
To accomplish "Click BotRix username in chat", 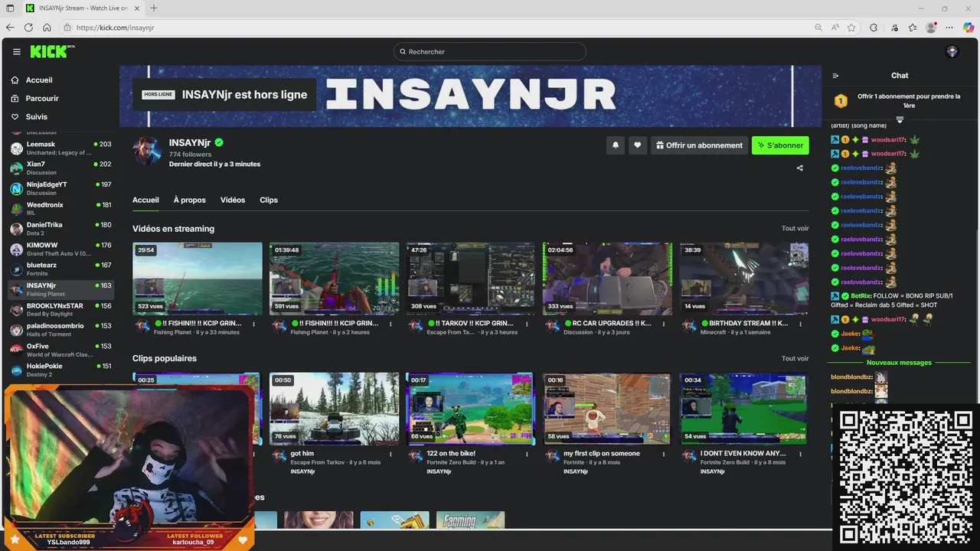I will click(861, 296).
